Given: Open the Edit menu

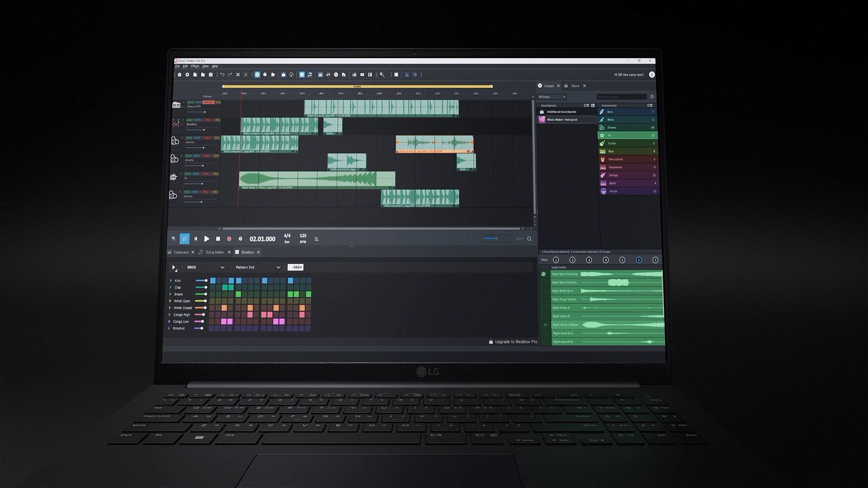Looking at the screenshot, I should (185, 66).
